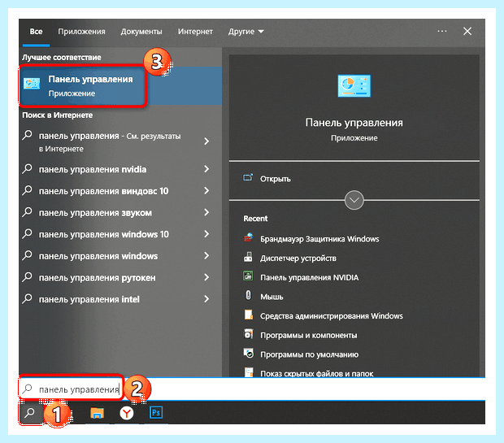Select suggestion панель управления windows 10
Viewport: 504px width, 443px height.
[x=104, y=234]
